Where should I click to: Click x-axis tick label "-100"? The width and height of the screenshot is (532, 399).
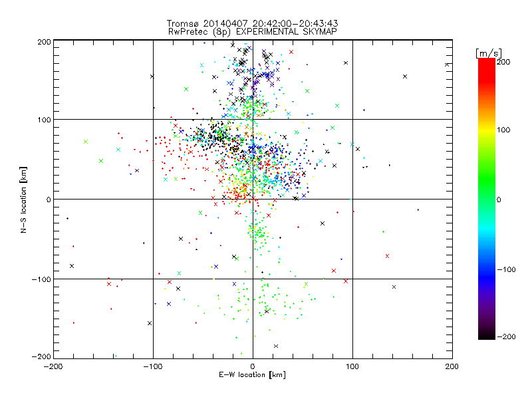coord(153,366)
